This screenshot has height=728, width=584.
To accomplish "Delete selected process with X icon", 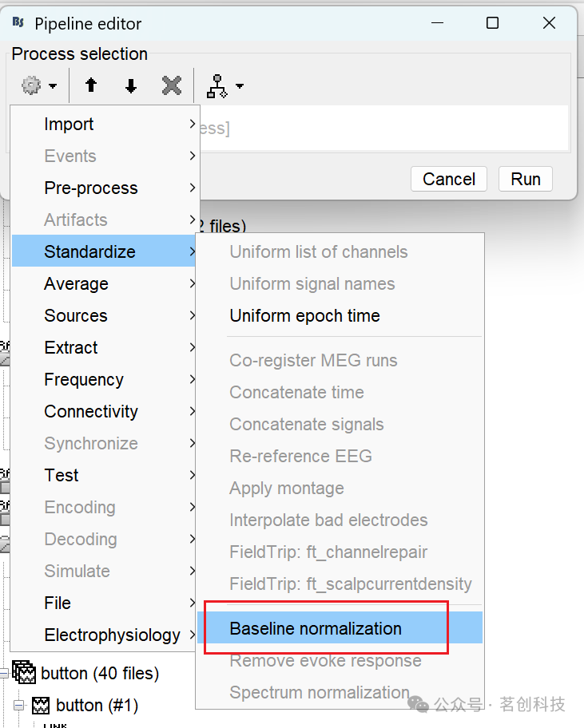I will pyautogui.click(x=172, y=85).
